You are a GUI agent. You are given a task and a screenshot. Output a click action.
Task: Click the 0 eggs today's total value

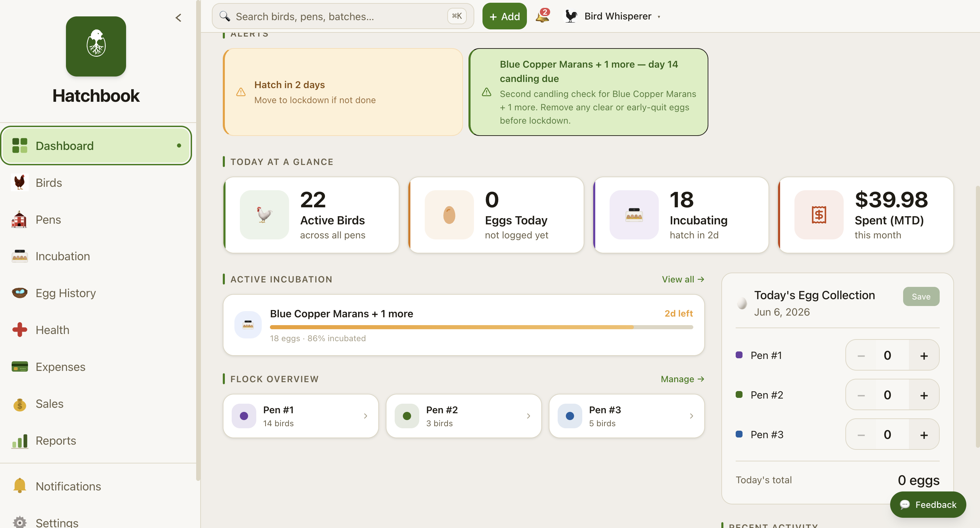point(918,480)
